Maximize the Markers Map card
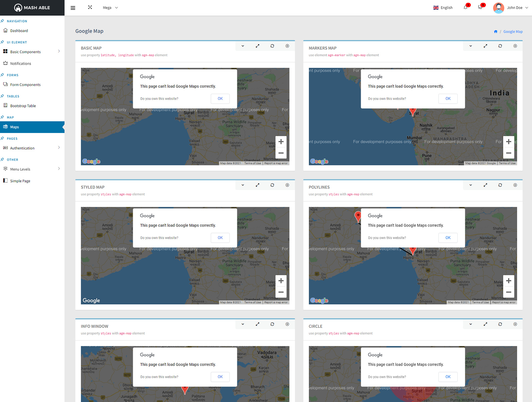Screen dimensions: 532x402 [x=485, y=46]
